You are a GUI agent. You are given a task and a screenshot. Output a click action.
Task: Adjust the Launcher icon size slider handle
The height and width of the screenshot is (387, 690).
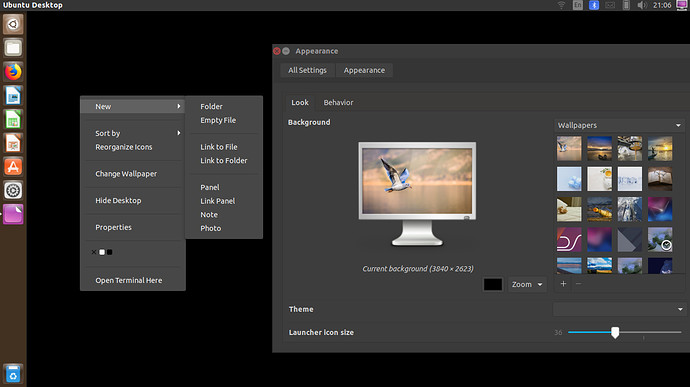615,332
